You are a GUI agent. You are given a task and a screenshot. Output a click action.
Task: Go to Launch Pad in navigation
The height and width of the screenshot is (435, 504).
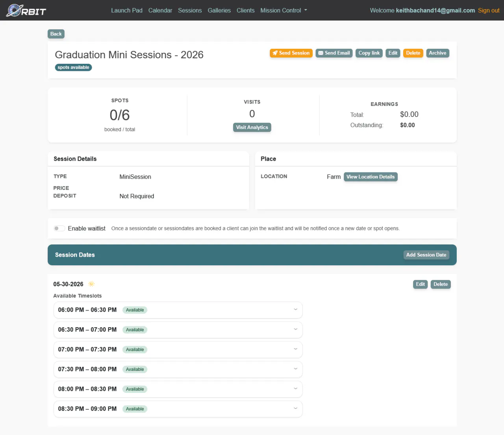click(x=127, y=10)
